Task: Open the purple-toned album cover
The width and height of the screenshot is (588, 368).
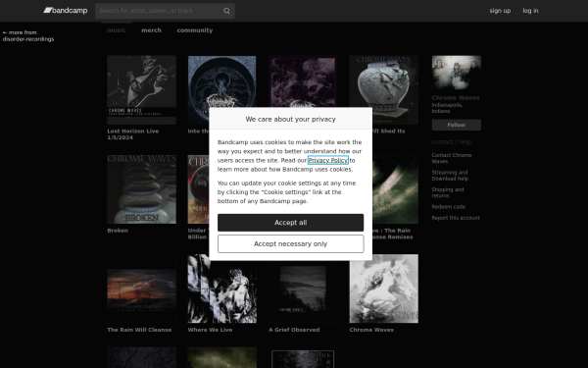Action: pos(303,81)
